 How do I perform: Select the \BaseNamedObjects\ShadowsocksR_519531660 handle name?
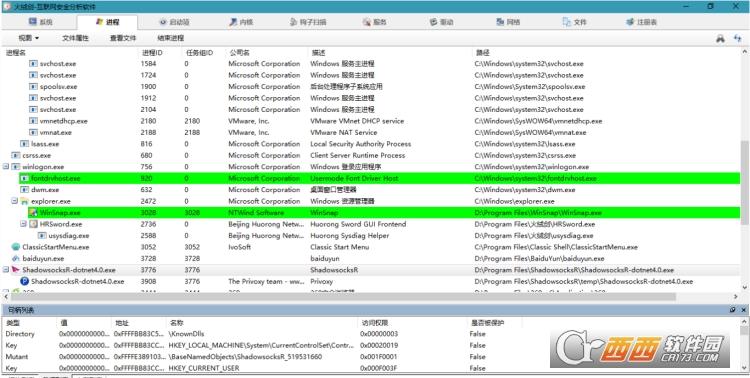pyautogui.click(x=245, y=357)
